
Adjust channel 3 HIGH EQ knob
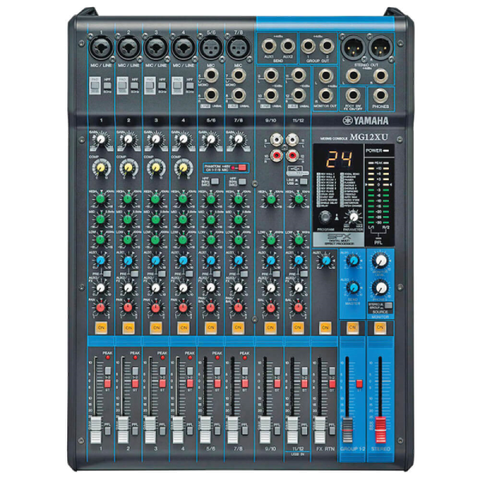pyautogui.click(x=156, y=199)
